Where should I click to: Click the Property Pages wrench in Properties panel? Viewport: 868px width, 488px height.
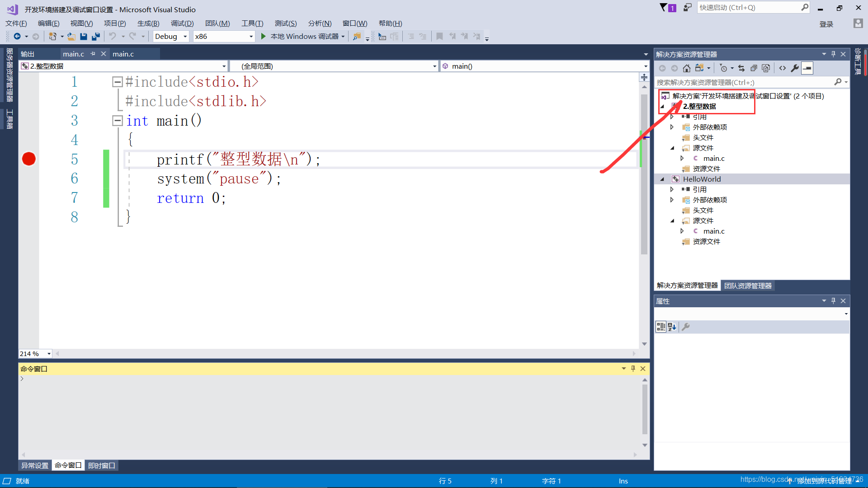click(x=686, y=327)
